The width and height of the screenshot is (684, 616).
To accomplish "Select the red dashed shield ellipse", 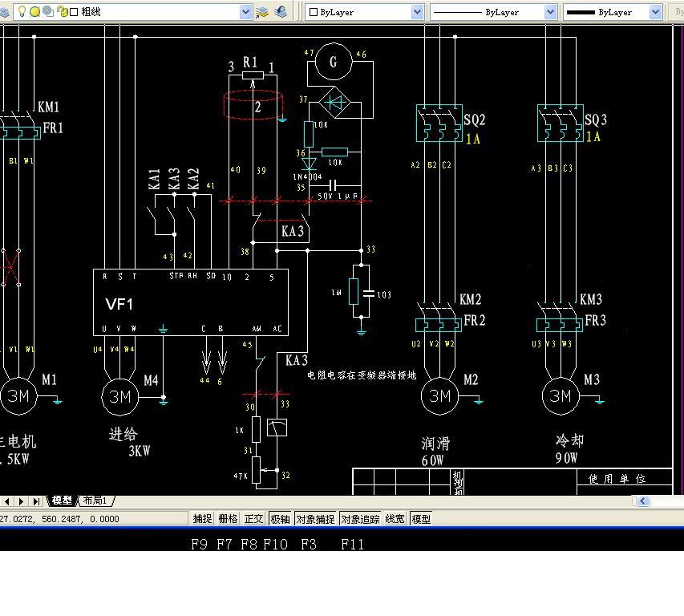I will [253, 105].
